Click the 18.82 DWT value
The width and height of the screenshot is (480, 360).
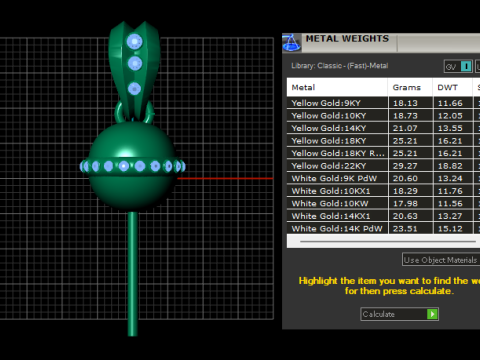point(450,166)
